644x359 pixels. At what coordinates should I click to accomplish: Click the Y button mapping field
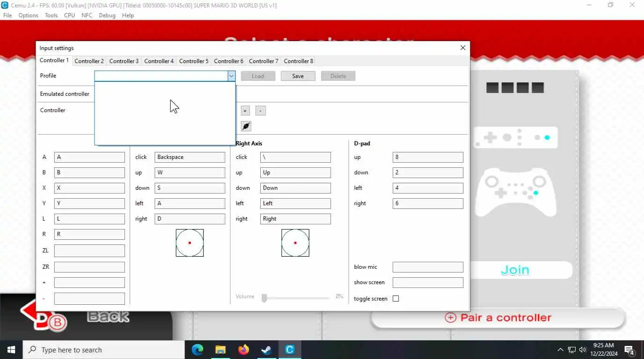click(x=89, y=203)
